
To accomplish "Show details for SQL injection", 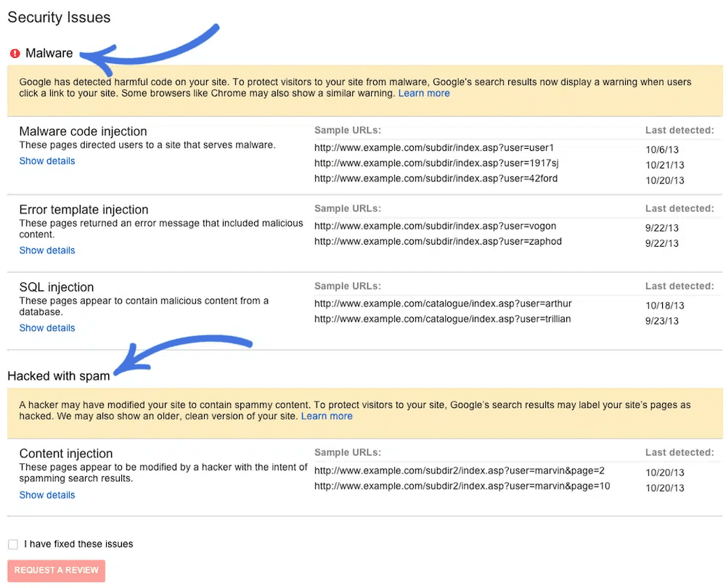I will [x=47, y=328].
